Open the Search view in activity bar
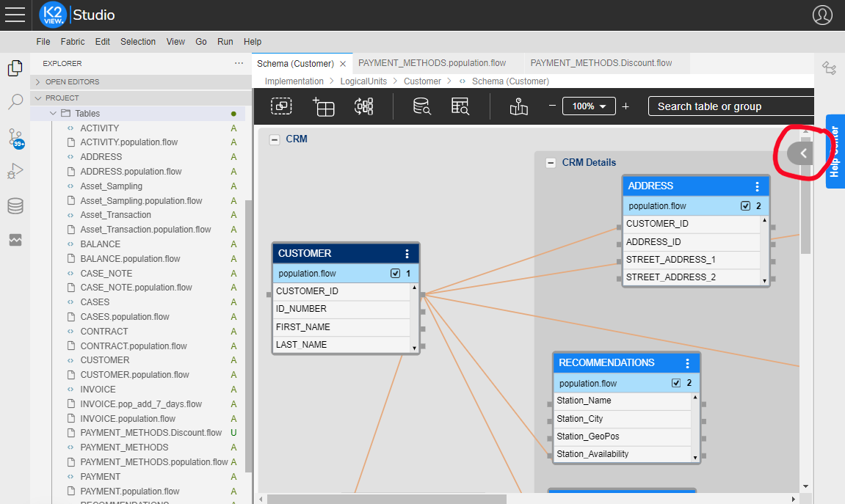Viewport: 845px width, 504px height. (x=15, y=102)
